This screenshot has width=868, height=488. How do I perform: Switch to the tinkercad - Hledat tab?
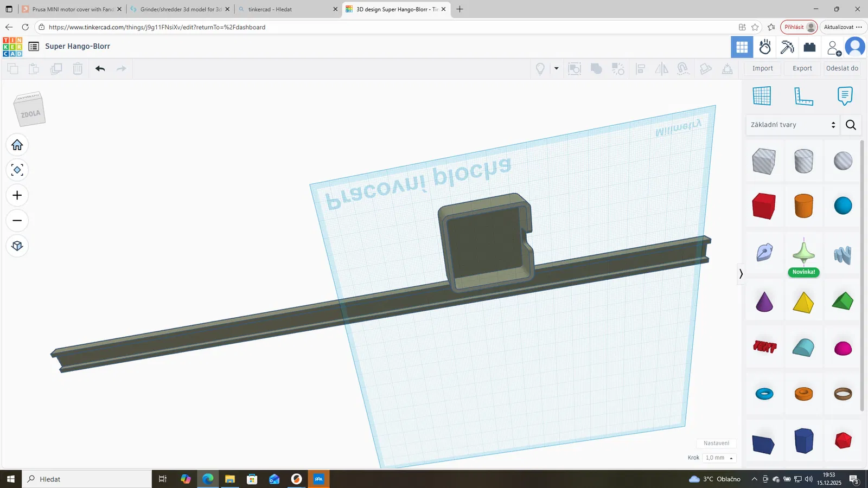coord(289,9)
